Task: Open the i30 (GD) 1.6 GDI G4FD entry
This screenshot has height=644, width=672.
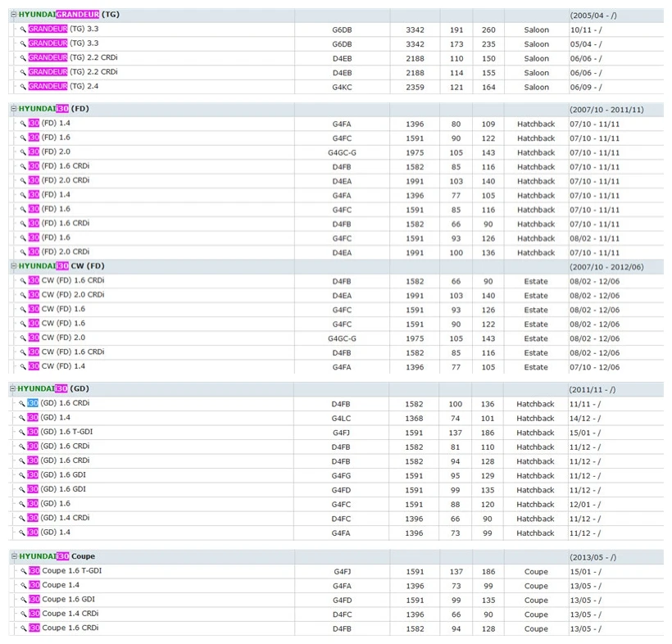Action: (x=57, y=489)
